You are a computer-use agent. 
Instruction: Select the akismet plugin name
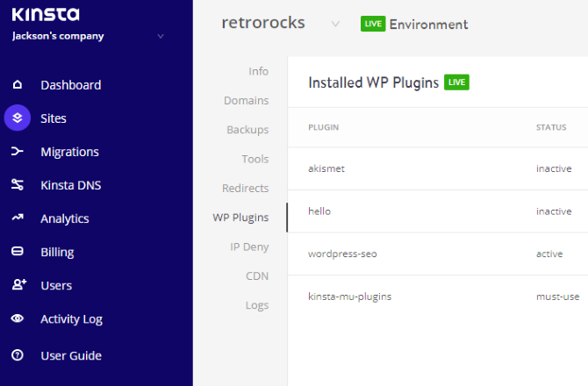[x=326, y=168]
